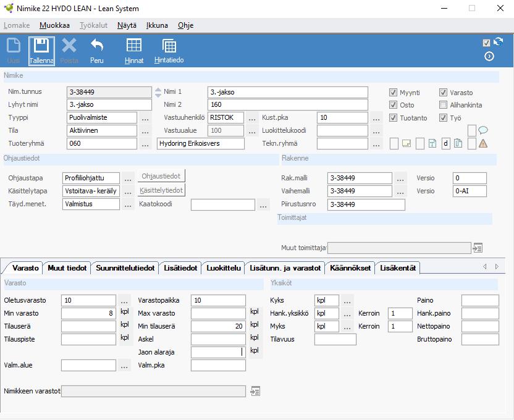
Task: Open Vastuuhenkilö lookup ellipsis button
Action: pos(252,118)
